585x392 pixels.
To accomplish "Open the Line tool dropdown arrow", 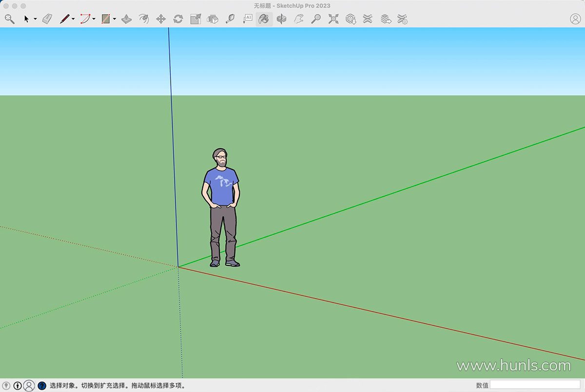I will 73,19.
